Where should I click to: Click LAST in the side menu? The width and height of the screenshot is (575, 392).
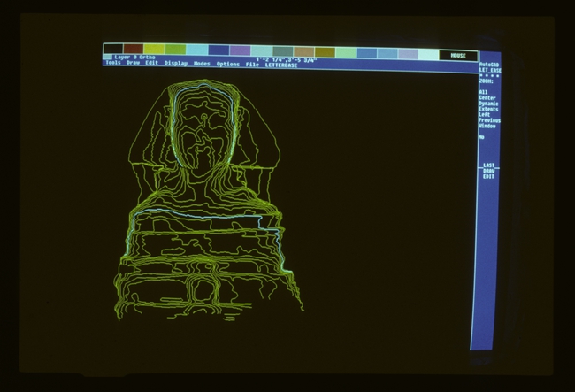(488, 165)
